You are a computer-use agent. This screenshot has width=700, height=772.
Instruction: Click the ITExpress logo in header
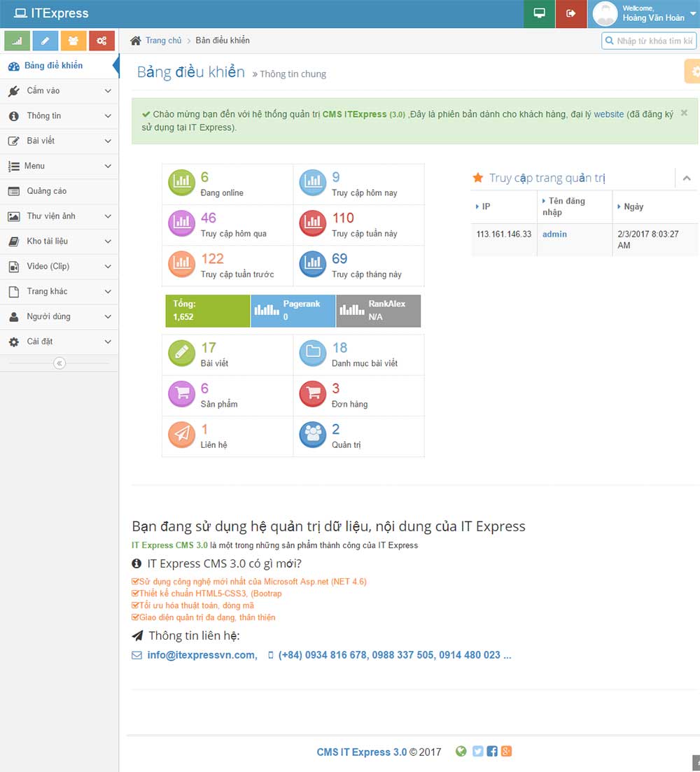point(51,13)
